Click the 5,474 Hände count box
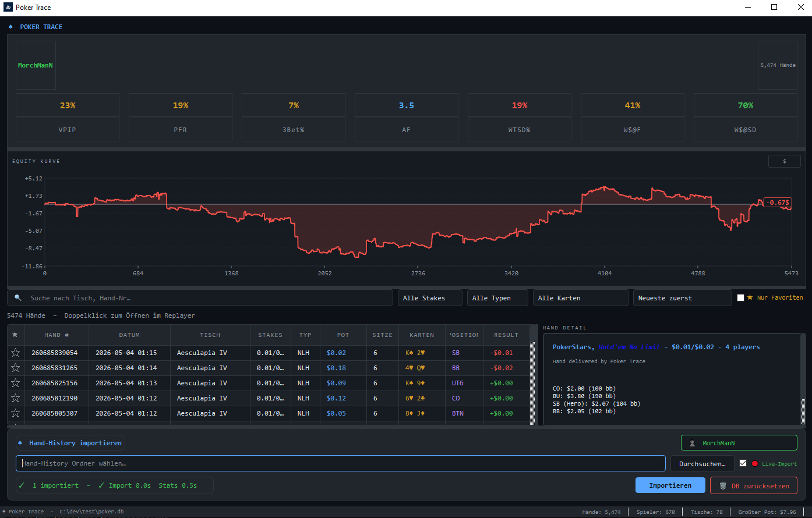Image resolution: width=812 pixels, height=518 pixels. click(x=778, y=65)
